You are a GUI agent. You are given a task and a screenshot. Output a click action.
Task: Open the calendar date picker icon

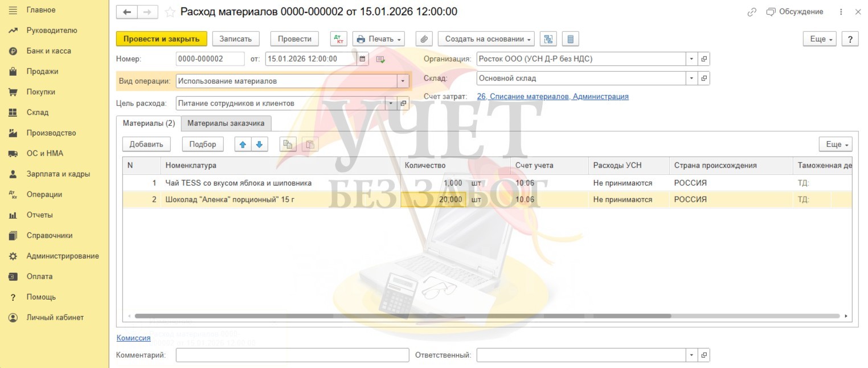362,59
